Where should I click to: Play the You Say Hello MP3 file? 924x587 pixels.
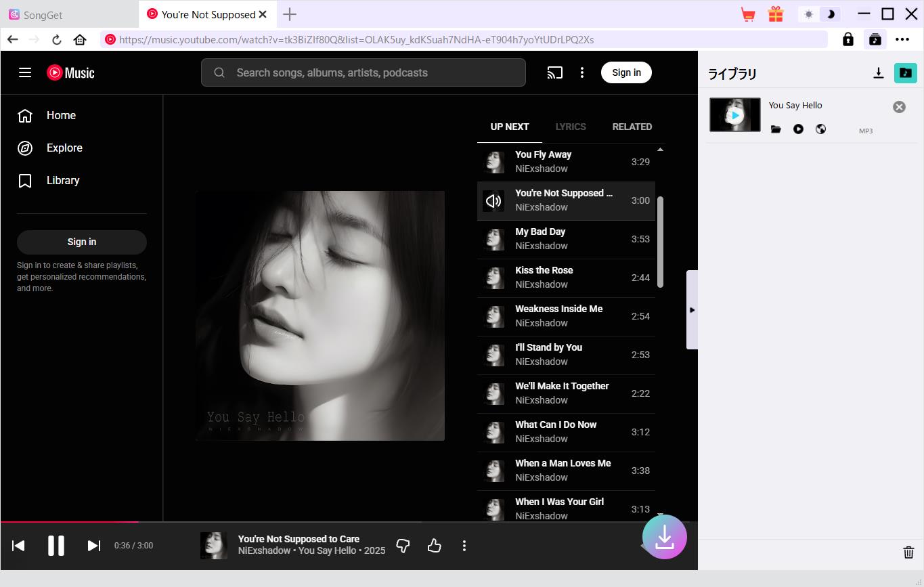tap(798, 129)
